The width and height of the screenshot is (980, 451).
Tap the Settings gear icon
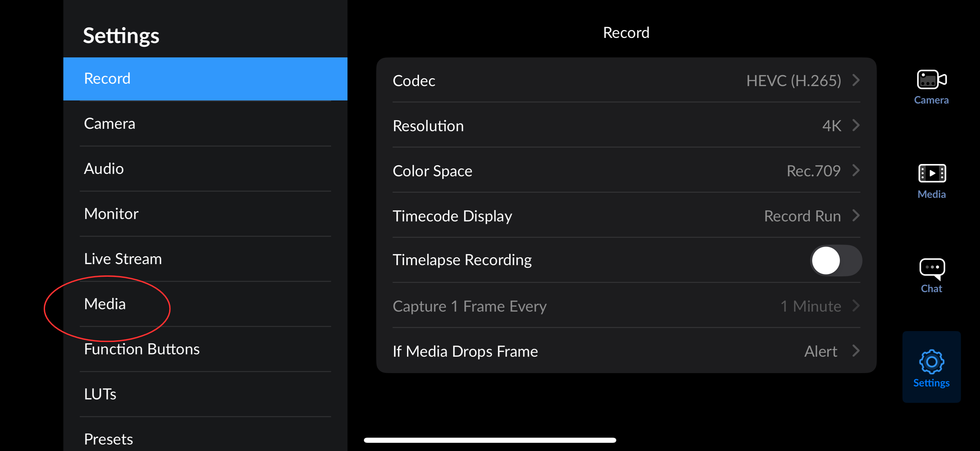[931, 362]
